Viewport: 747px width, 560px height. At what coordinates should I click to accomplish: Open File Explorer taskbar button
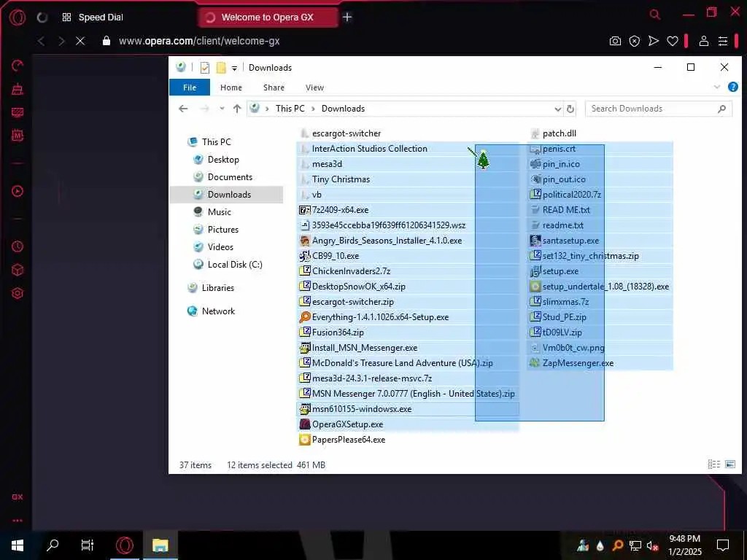(x=160, y=545)
